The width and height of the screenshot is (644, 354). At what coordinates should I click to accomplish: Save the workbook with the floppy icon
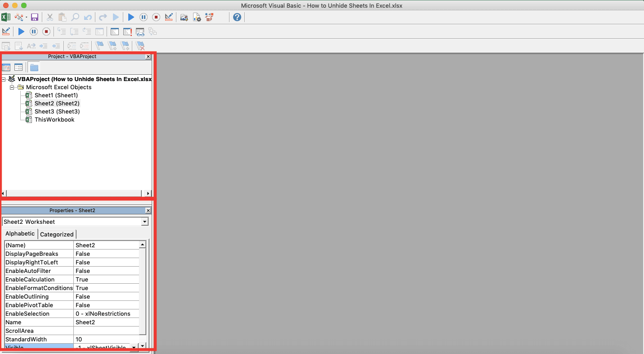[35, 17]
